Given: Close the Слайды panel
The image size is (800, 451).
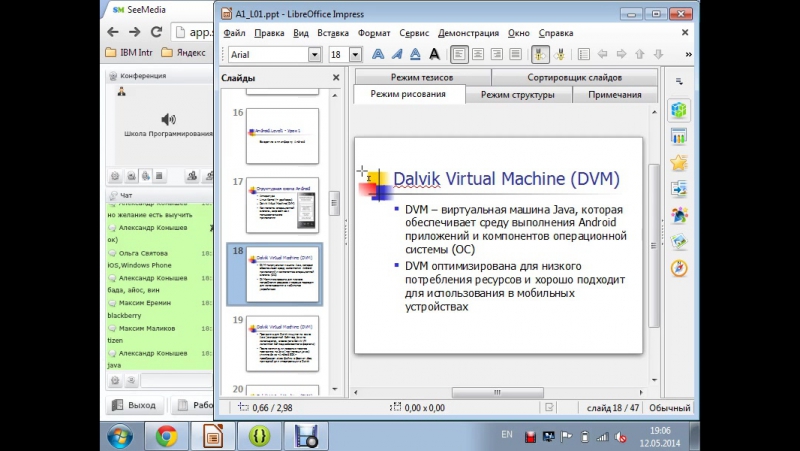Looking at the screenshot, I should coord(336,77).
